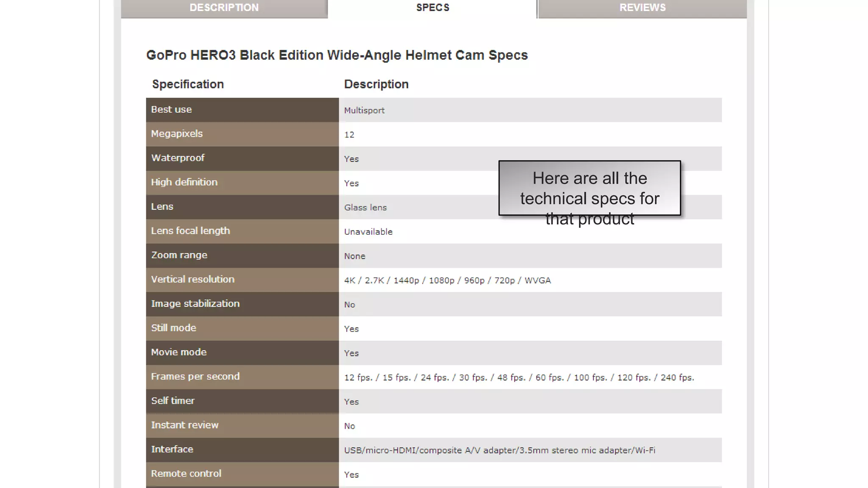Select the Specs tab

pos(432,8)
